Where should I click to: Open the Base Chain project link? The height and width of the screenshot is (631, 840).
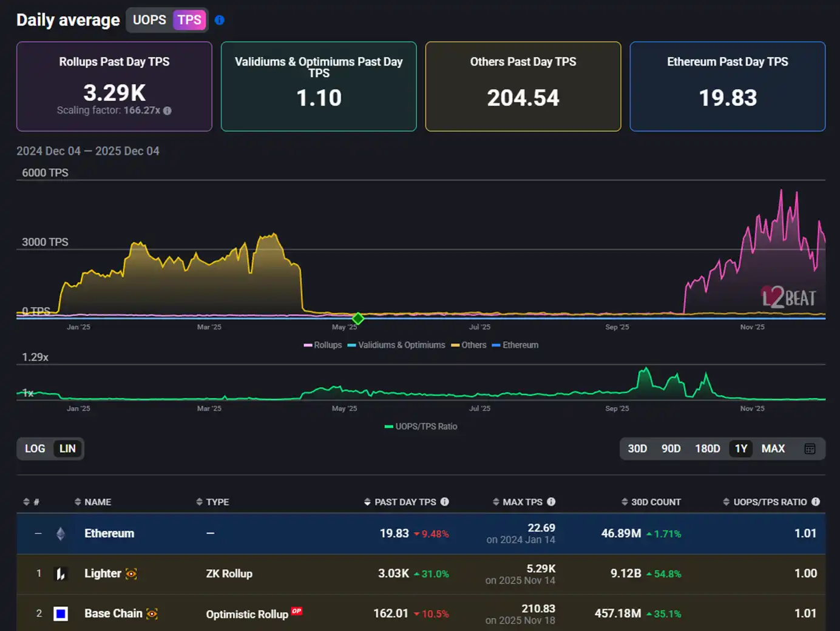click(x=113, y=614)
